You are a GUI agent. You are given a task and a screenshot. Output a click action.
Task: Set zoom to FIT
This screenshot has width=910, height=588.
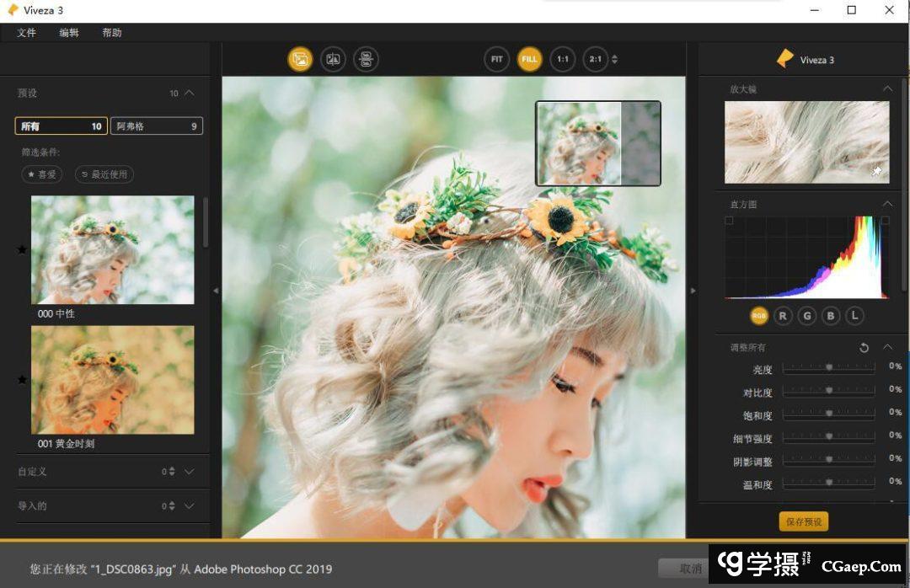[496, 59]
